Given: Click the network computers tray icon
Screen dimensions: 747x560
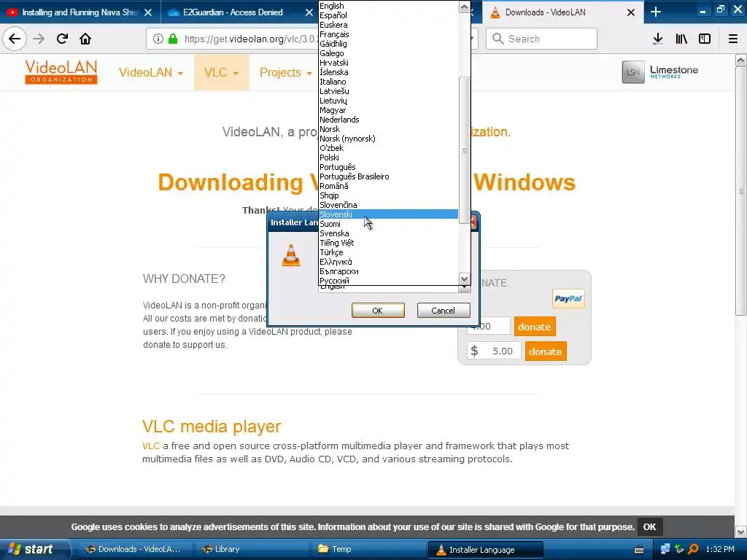Looking at the screenshot, I should [665, 549].
